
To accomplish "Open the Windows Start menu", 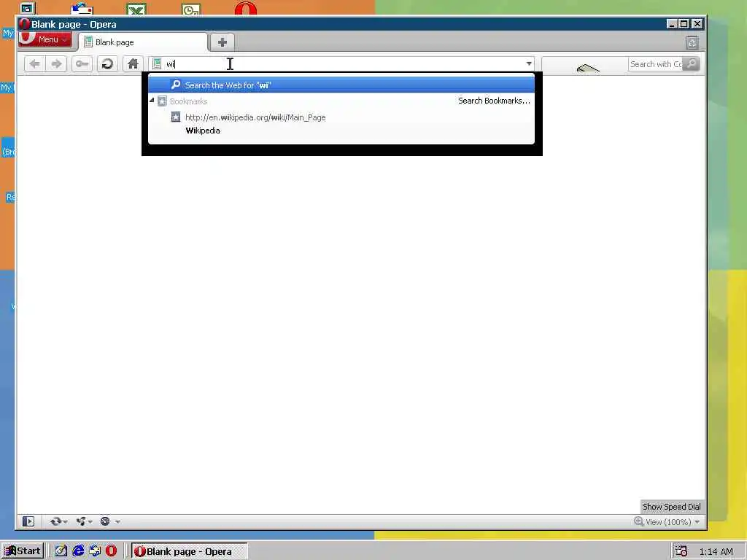I will [x=23, y=551].
